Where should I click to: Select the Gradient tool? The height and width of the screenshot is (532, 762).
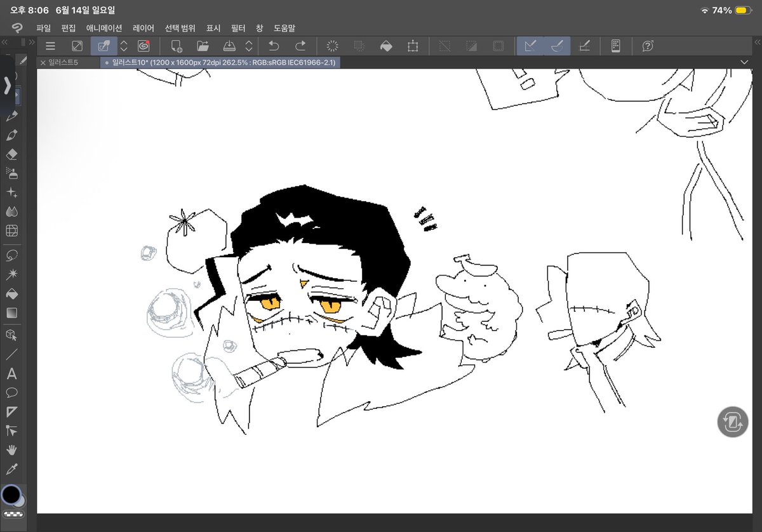[x=11, y=313]
